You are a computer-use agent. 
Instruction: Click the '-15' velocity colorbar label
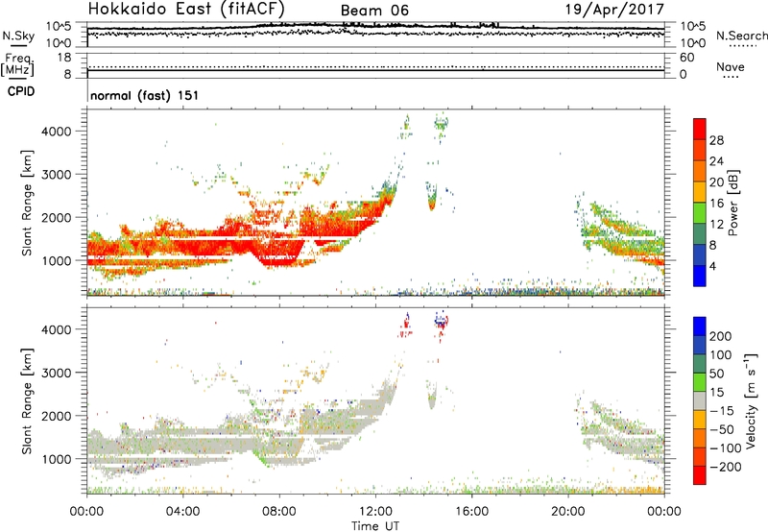(x=722, y=411)
